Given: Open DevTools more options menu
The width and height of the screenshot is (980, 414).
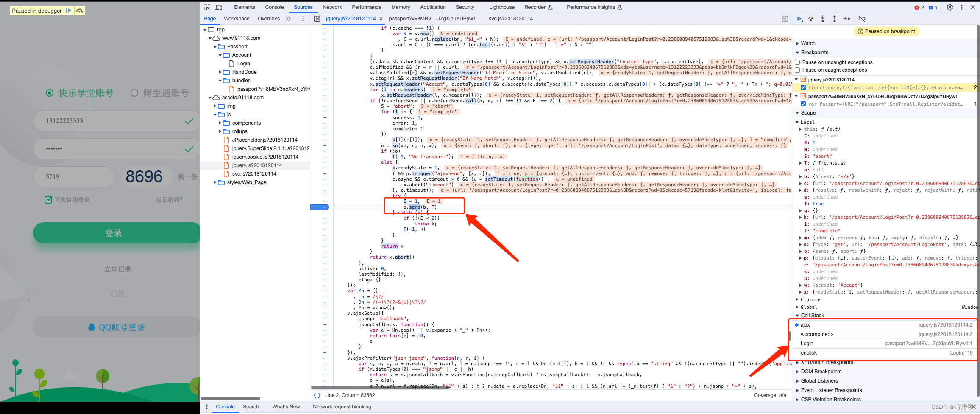Looking at the screenshot, I should point(962,7).
